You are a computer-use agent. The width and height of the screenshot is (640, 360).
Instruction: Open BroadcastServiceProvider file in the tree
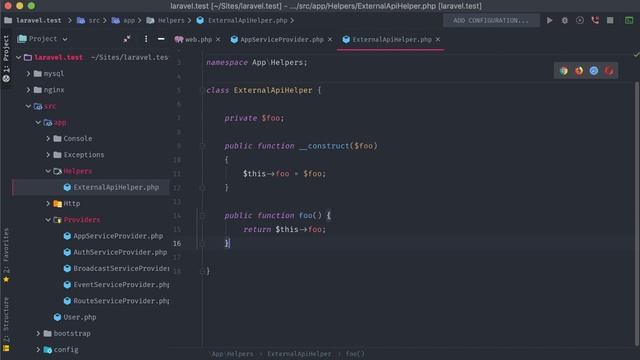pyautogui.click(x=121, y=268)
